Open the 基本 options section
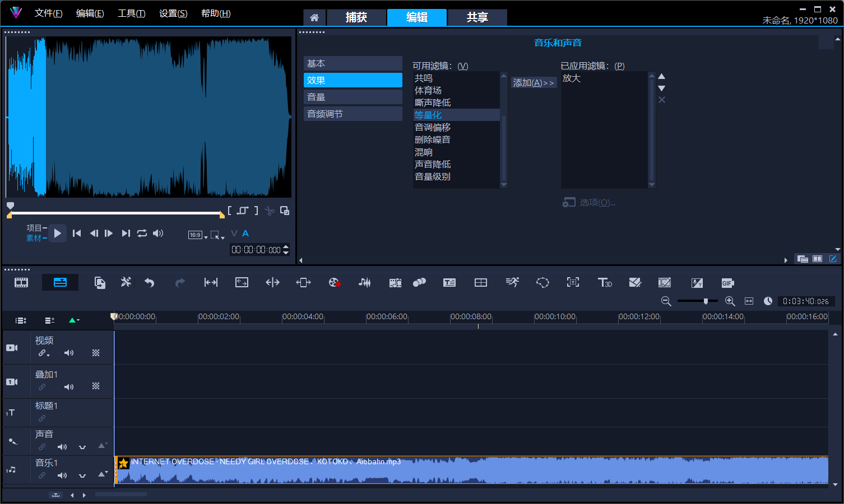Viewport: 844px width, 504px height. pos(353,63)
